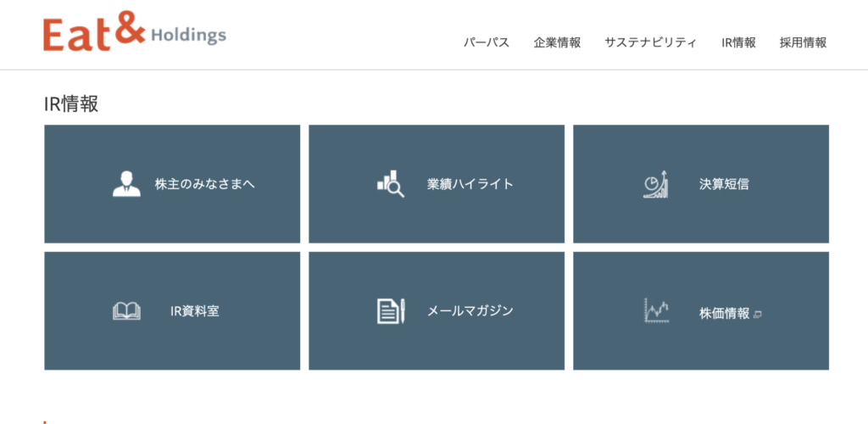This screenshot has height=424, width=868.
Task: Click the IR情報 page heading
Action: point(71,104)
